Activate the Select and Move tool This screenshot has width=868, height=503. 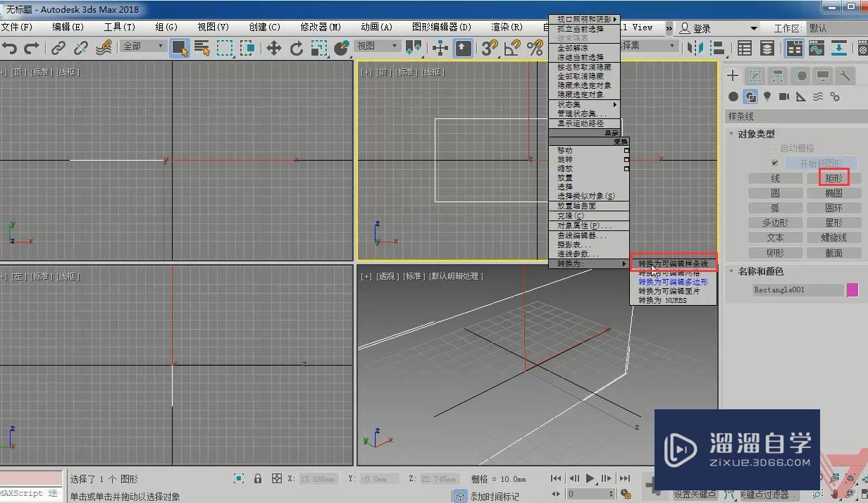click(275, 48)
